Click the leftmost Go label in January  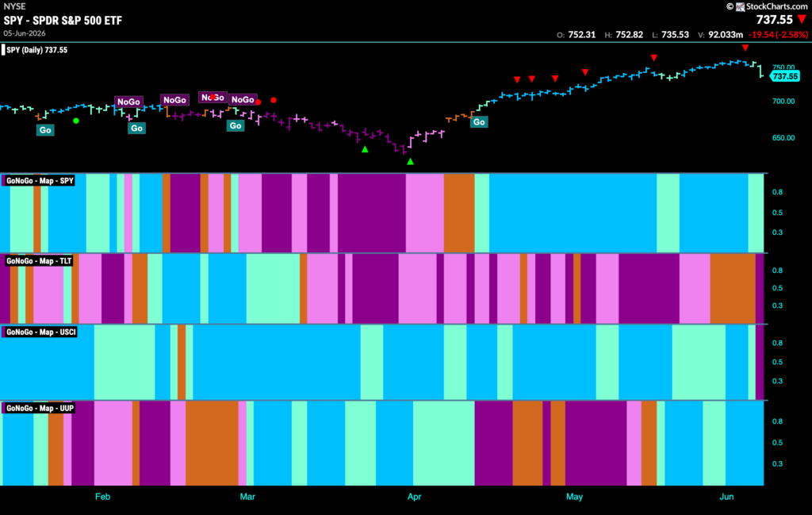tap(45, 129)
